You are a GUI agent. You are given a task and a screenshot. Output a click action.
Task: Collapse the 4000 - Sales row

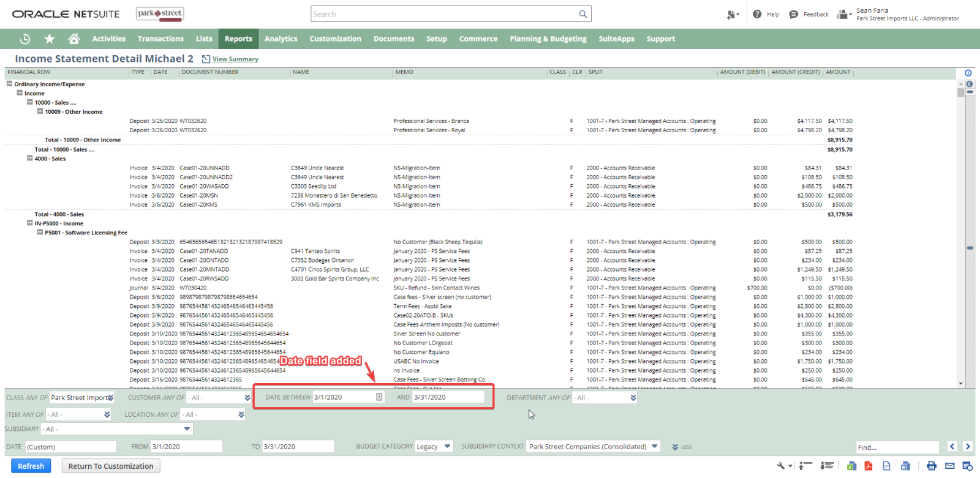click(x=29, y=158)
